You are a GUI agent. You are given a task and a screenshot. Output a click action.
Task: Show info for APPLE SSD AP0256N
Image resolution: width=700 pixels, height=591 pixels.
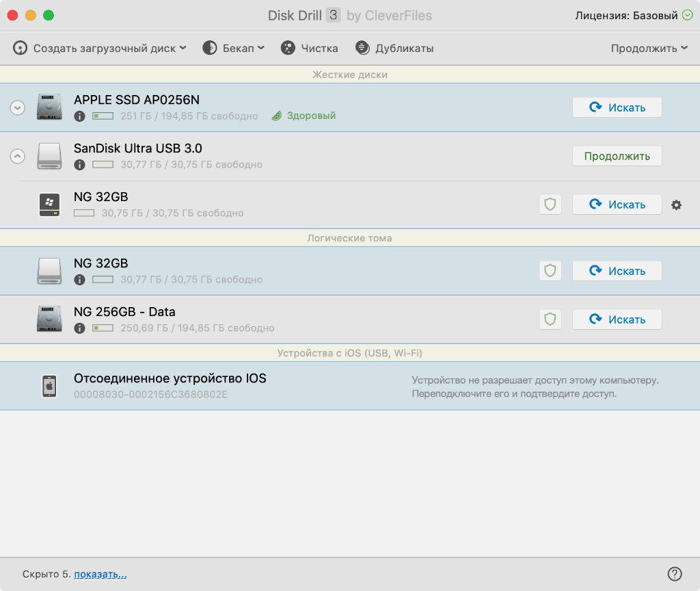tap(79, 116)
